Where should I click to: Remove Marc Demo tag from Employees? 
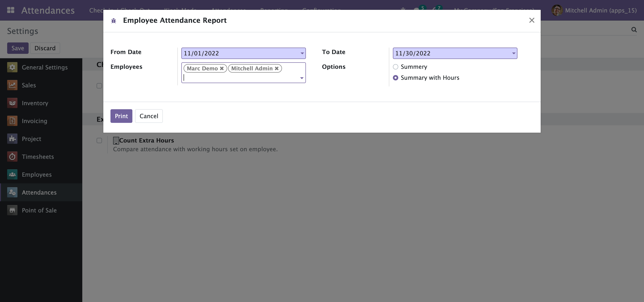pyautogui.click(x=222, y=68)
